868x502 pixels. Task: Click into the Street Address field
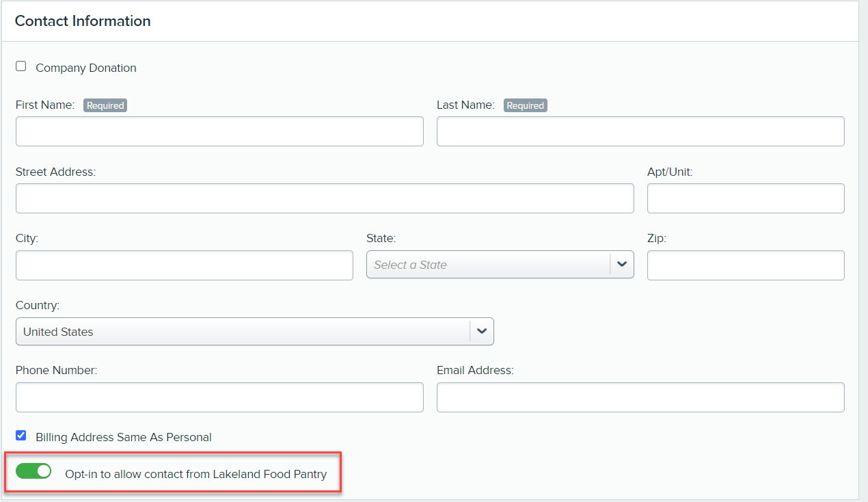pos(325,198)
